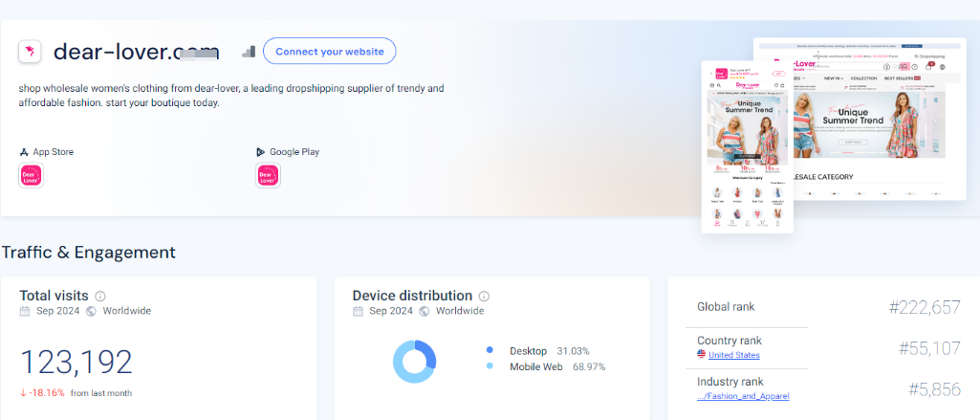Click the dear-lover site favicon icon
The width and height of the screenshot is (980, 420).
pos(31,51)
